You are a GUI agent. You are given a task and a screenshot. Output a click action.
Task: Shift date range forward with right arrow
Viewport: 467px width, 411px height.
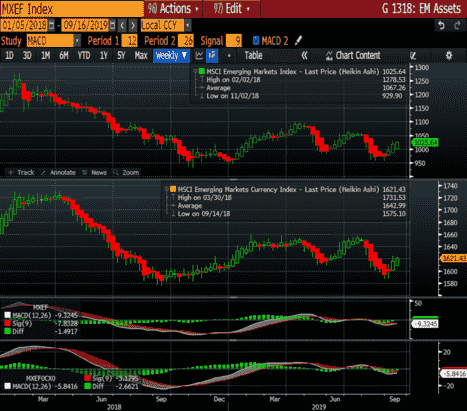click(133, 25)
